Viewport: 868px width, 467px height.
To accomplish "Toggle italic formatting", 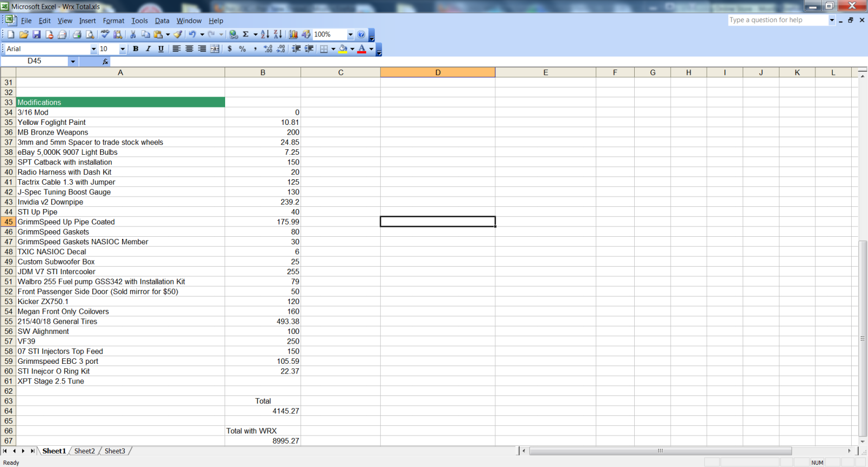I will (148, 49).
